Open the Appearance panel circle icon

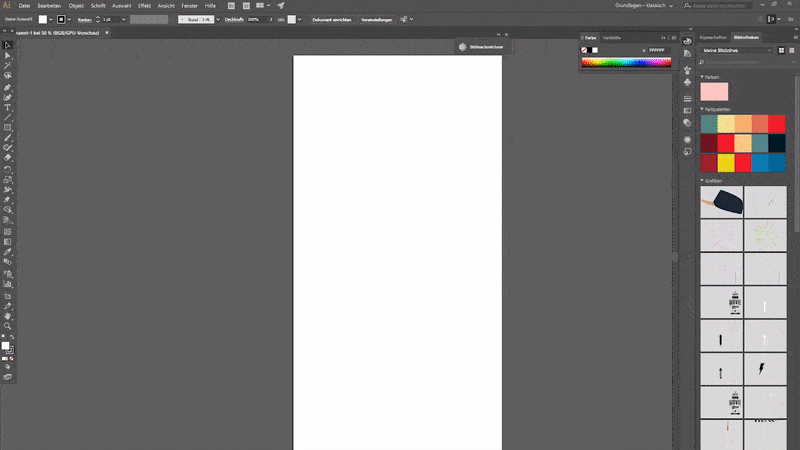tap(687, 139)
